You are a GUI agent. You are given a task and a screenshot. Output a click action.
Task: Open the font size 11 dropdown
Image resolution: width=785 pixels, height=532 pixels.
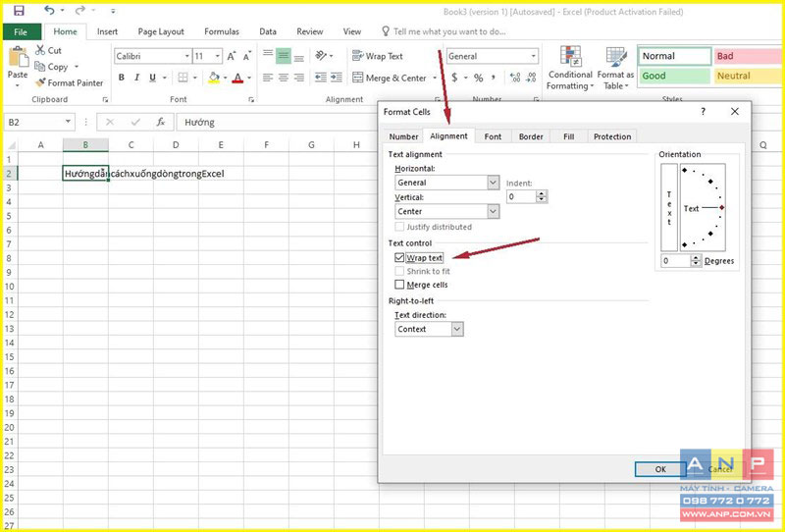pyautogui.click(x=218, y=56)
